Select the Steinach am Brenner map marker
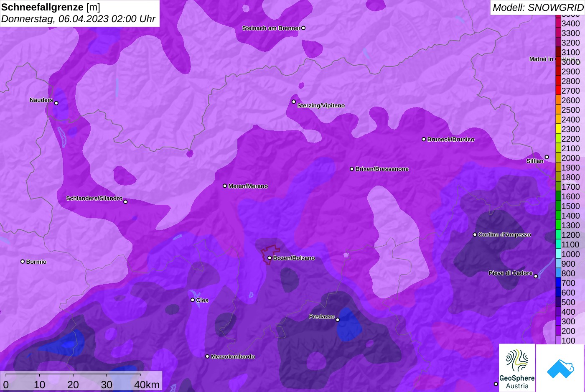 [x=303, y=28]
